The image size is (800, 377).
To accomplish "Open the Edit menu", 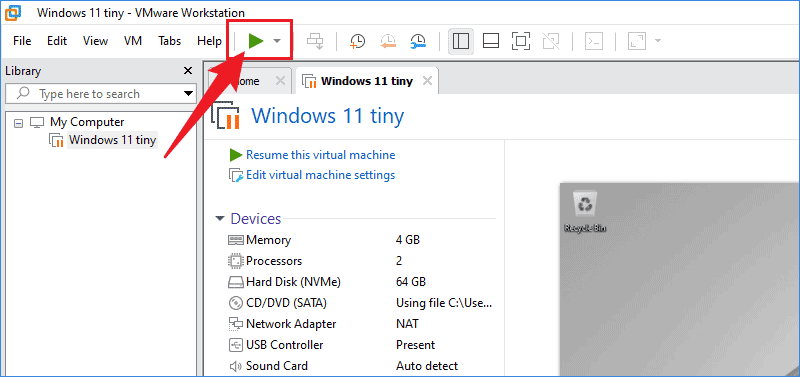I will (x=57, y=41).
